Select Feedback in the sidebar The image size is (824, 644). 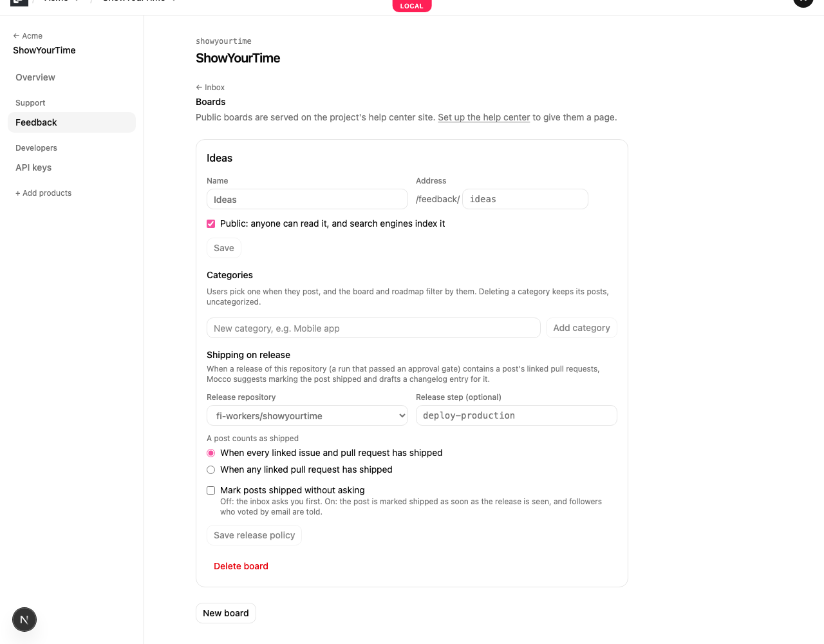pyautogui.click(x=71, y=122)
